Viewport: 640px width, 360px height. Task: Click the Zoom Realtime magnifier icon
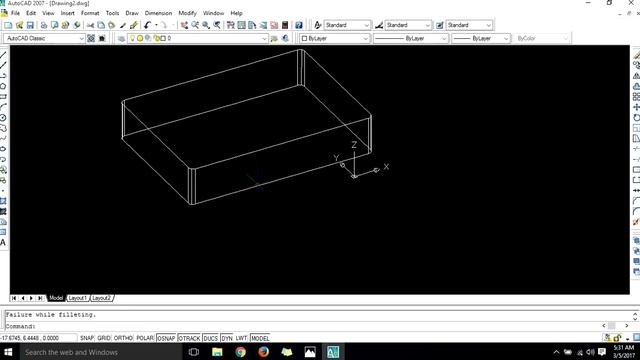[195, 25]
